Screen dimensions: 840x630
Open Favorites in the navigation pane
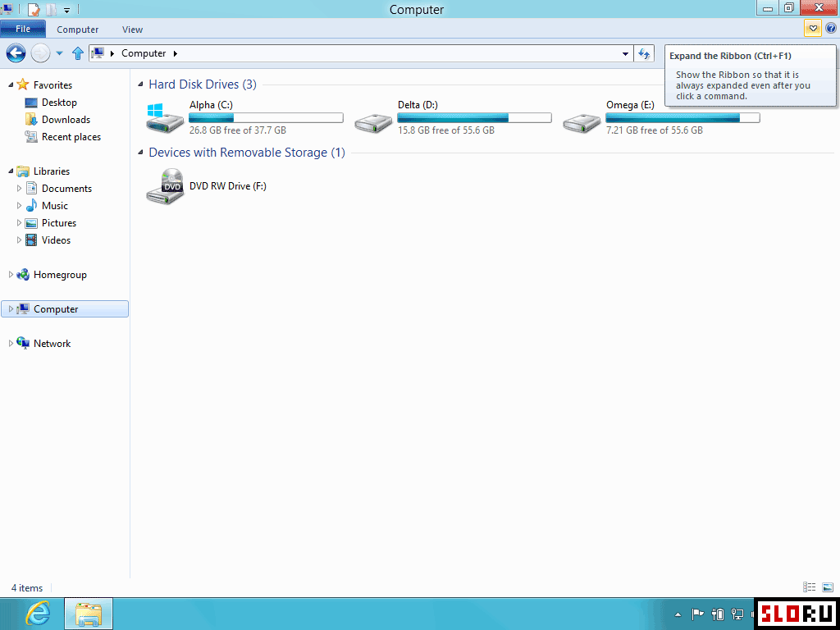point(52,85)
